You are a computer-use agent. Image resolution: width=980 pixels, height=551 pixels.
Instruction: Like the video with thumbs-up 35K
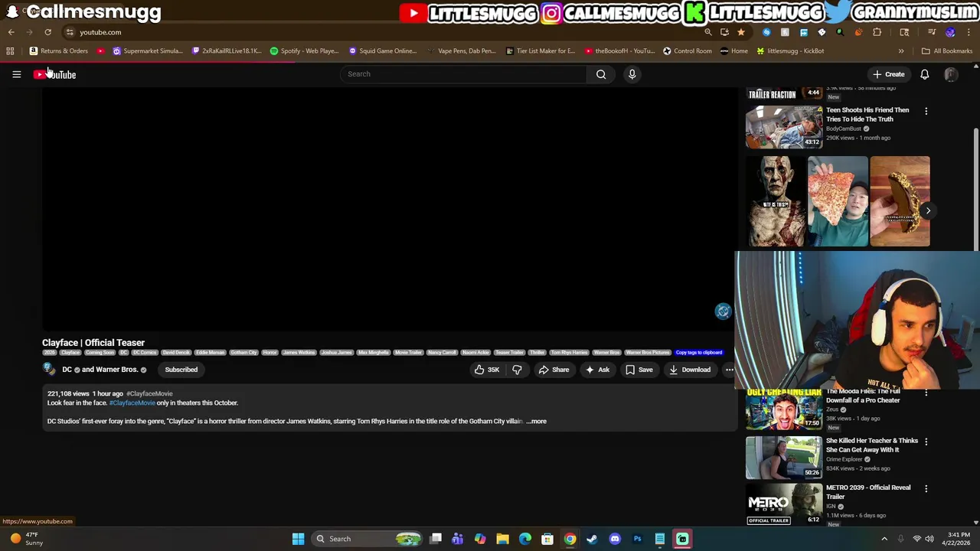point(486,370)
